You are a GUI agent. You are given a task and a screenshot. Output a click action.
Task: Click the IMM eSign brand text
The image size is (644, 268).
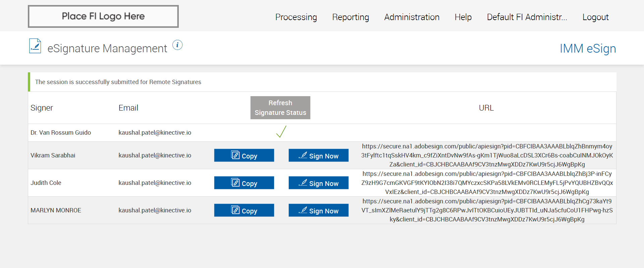point(588,49)
